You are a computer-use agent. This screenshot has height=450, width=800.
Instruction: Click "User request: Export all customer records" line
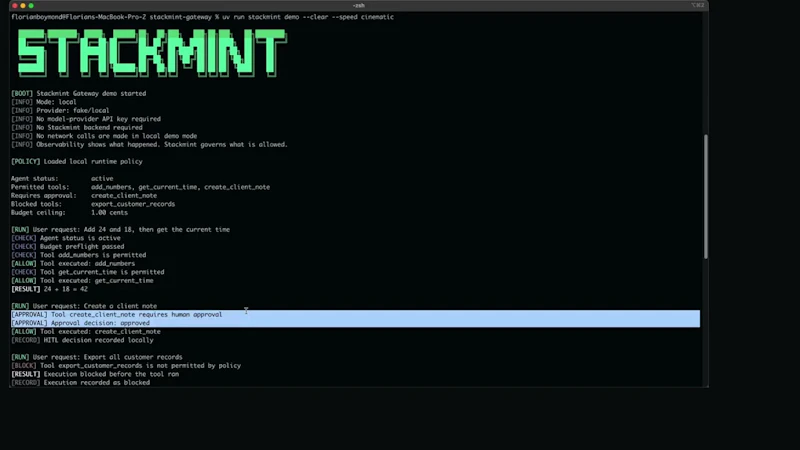click(97, 357)
